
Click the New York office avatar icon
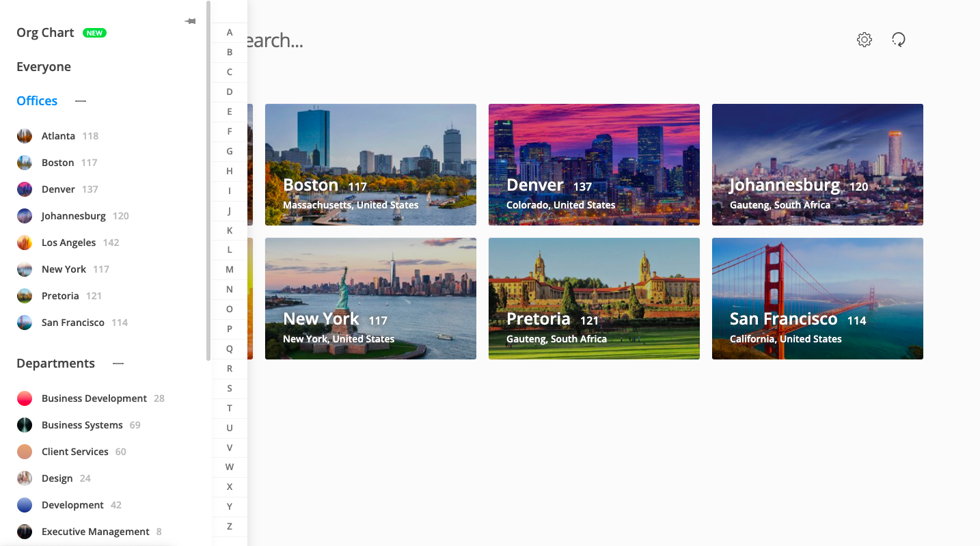[25, 269]
